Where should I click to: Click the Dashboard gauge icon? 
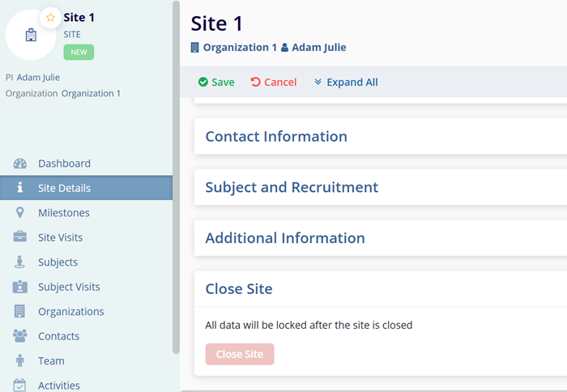coord(20,164)
